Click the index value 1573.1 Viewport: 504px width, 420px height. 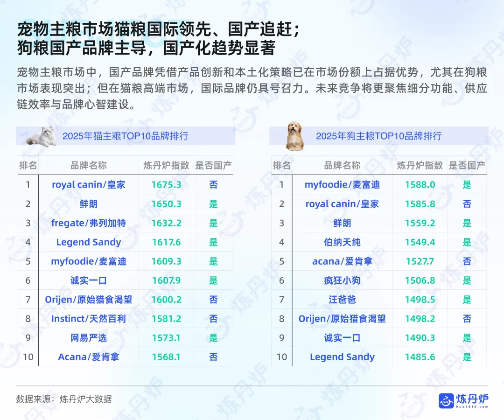click(x=166, y=338)
